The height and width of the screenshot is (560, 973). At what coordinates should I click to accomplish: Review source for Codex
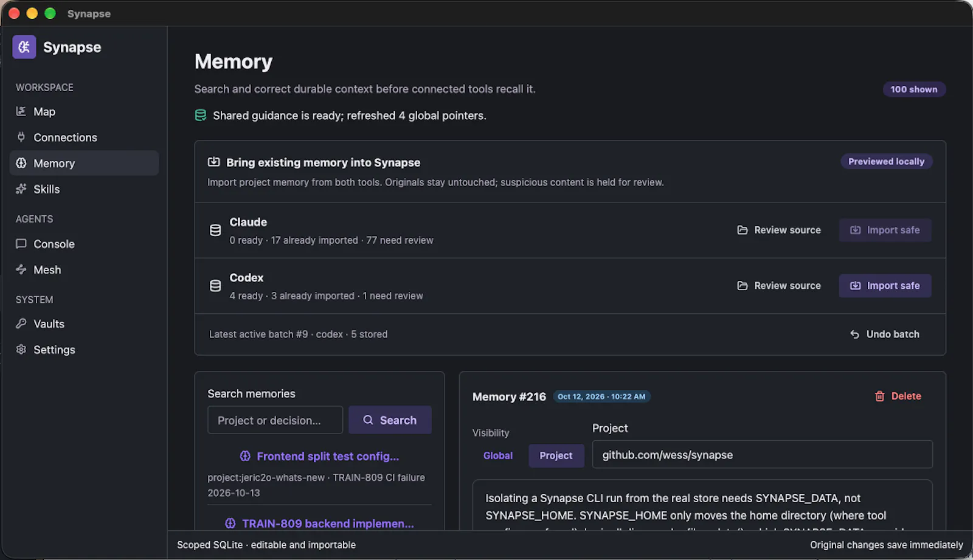tap(779, 286)
